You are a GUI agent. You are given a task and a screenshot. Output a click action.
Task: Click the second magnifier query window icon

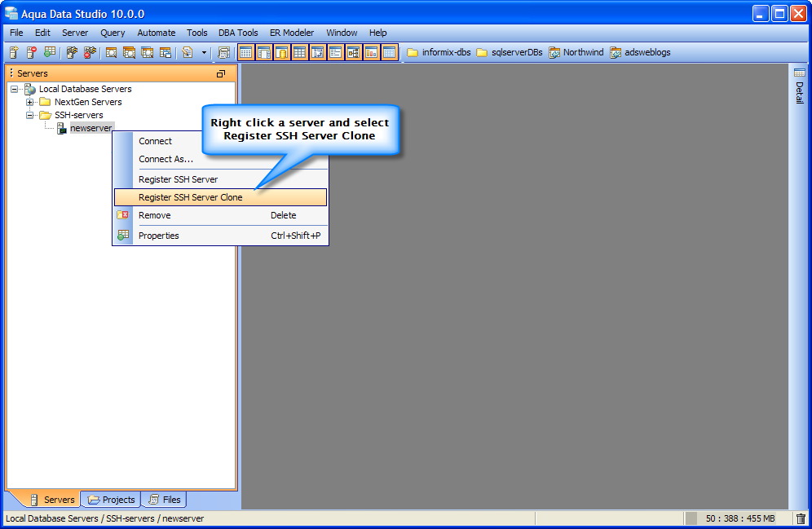click(x=129, y=52)
